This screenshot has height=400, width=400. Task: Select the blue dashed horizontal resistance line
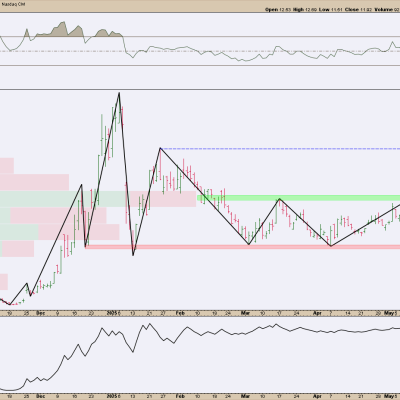(x=280, y=148)
